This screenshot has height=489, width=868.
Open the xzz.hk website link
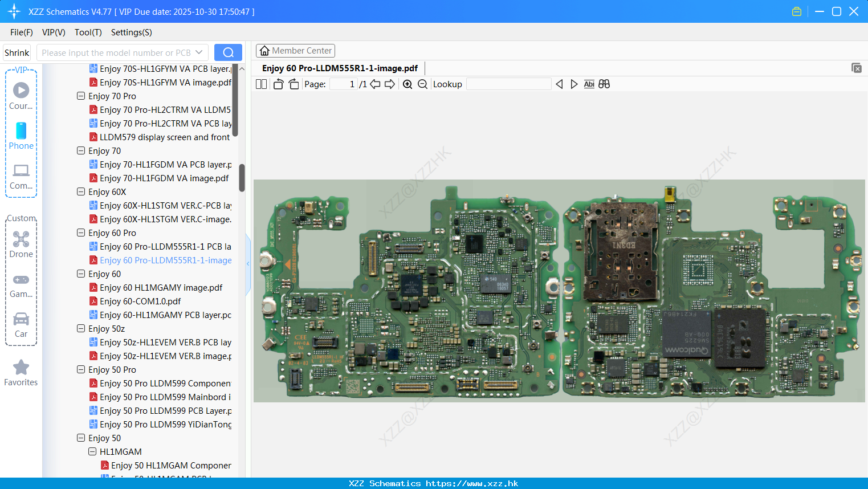472,483
